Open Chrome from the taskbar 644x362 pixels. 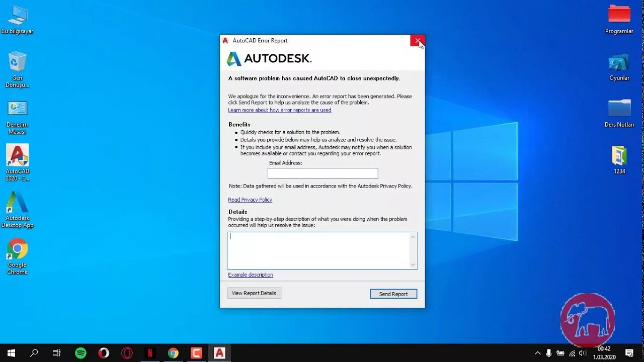coord(173,353)
